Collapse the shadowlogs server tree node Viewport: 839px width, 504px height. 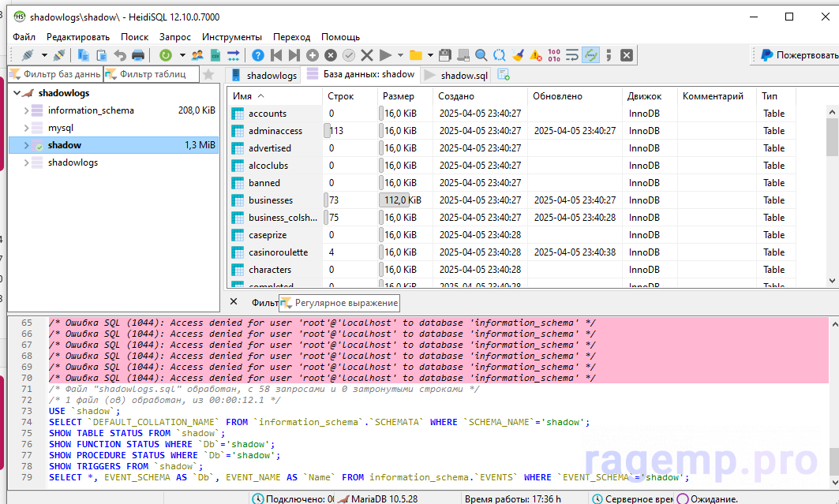pos(17,93)
